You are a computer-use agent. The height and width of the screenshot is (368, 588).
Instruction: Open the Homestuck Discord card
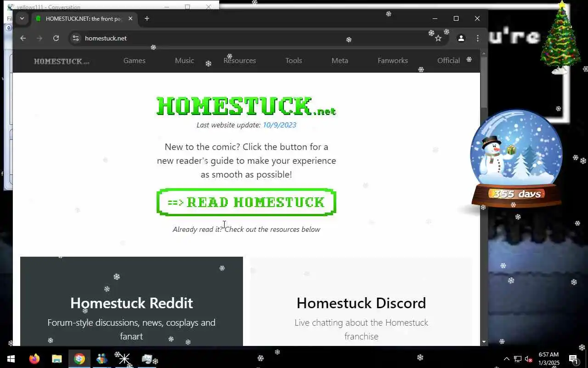click(361, 301)
